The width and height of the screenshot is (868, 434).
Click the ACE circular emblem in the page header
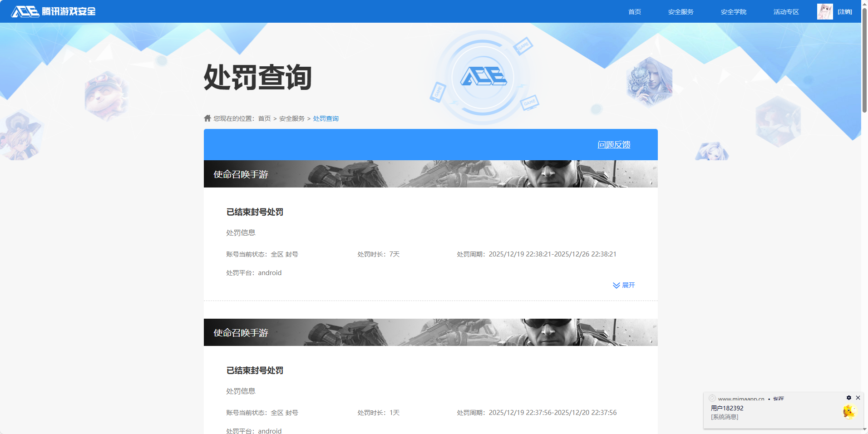(x=484, y=77)
